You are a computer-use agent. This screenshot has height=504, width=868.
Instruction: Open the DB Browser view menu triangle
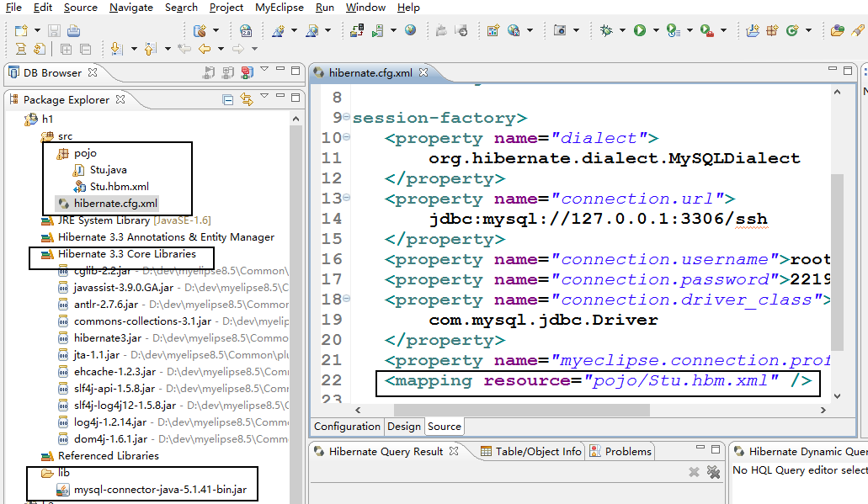[264, 69]
